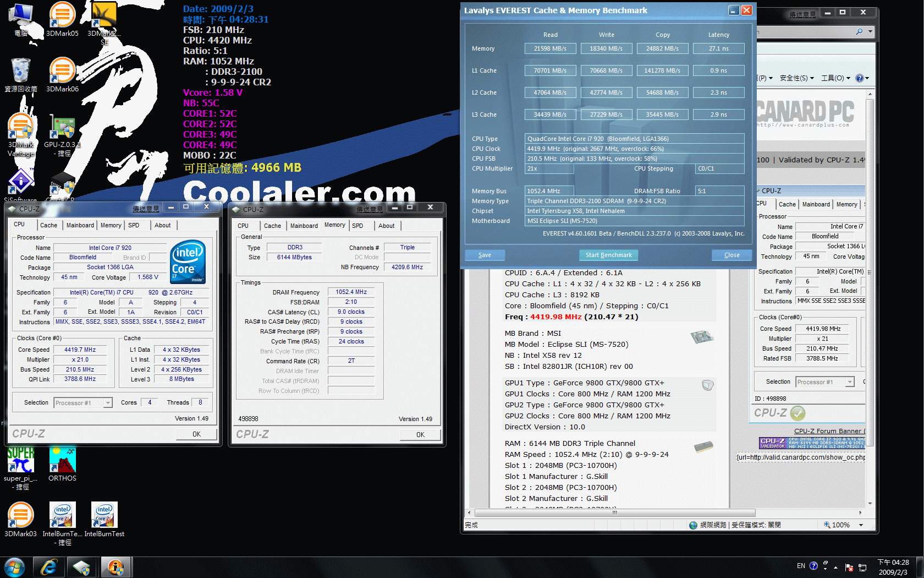Open the Recycle Bin desktop icon
The width and height of the screenshot is (924, 578).
[x=21, y=74]
